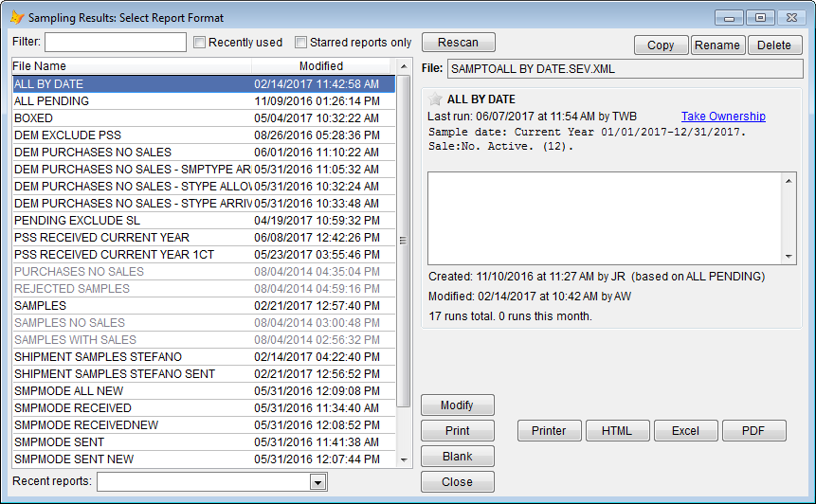This screenshot has height=504, width=816.
Task: Select DEM PURCHASES NO SALES - SMPTYPE AR
Action: (204, 169)
